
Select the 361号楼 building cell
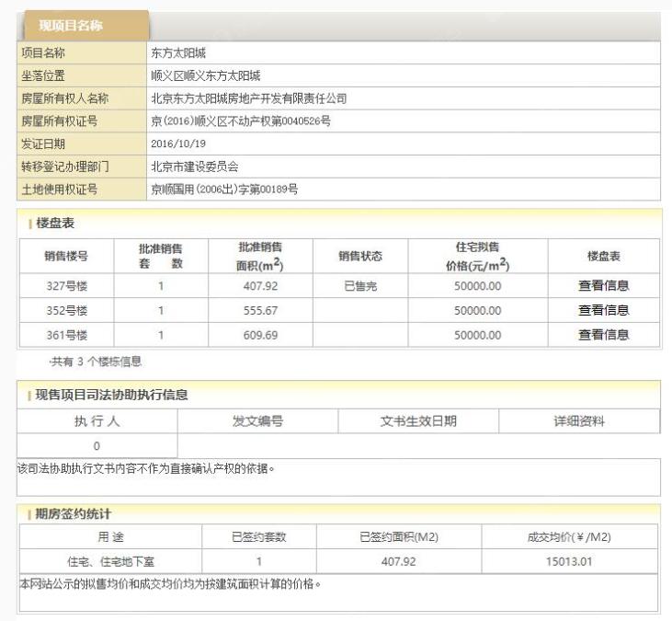67,335
